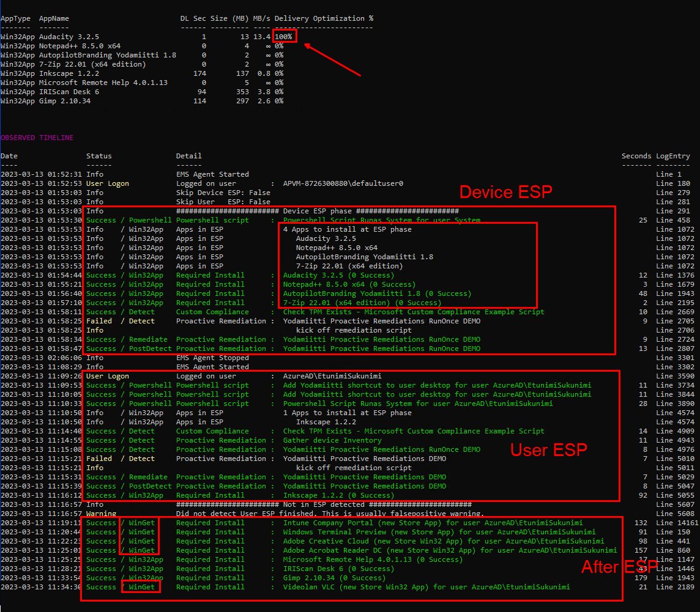Click the "AppName" column header

click(54, 18)
